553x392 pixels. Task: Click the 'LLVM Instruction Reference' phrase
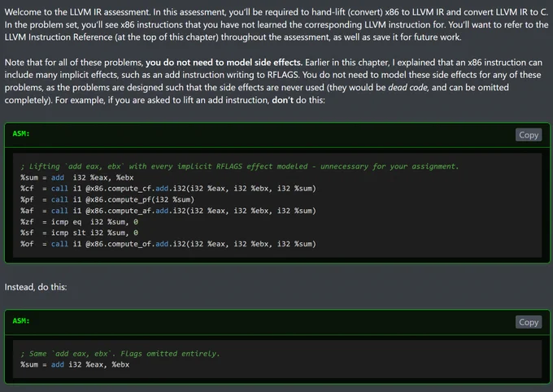[59, 37]
